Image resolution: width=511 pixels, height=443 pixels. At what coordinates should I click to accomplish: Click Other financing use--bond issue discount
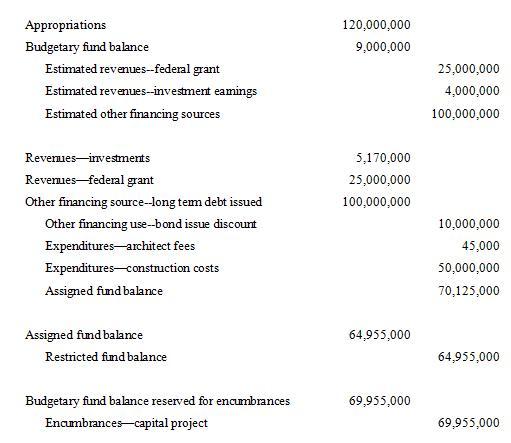click(151, 224)
